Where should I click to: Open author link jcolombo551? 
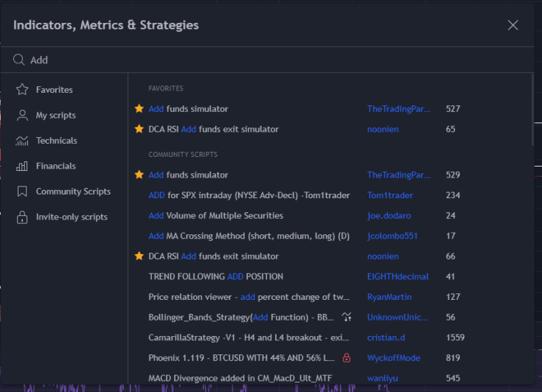coord(392,236)
